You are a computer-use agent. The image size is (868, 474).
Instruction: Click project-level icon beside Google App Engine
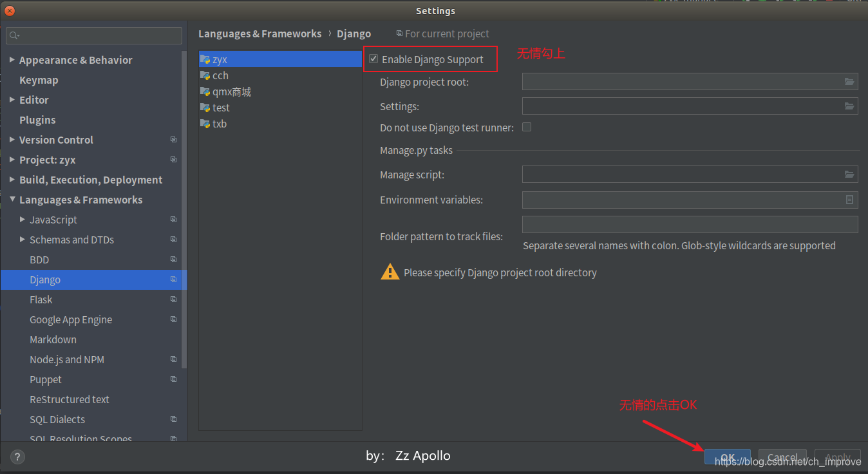(173, 319)
